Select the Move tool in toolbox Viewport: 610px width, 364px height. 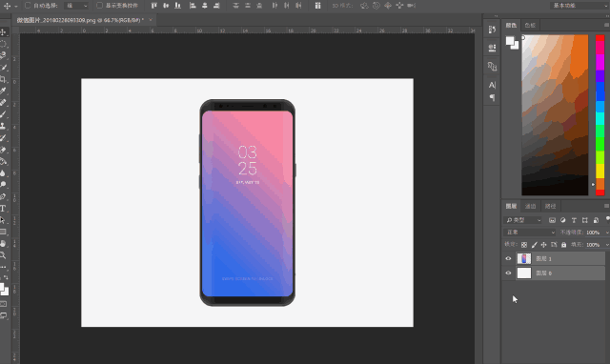pyautogui.click(x=3, y=32)
